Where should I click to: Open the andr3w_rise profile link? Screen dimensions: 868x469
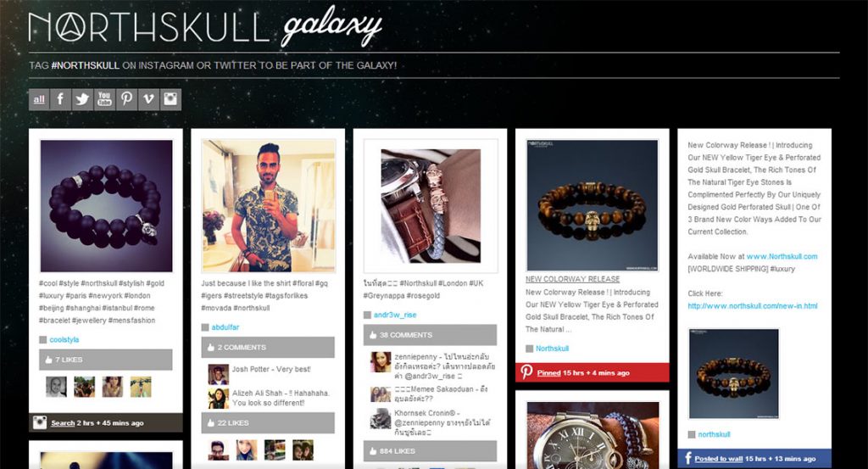395,315
